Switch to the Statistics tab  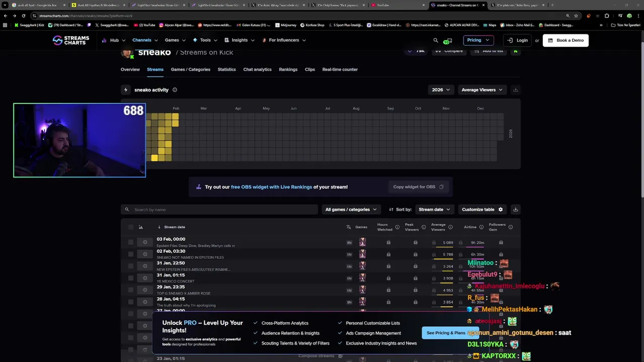coord(227,69)
